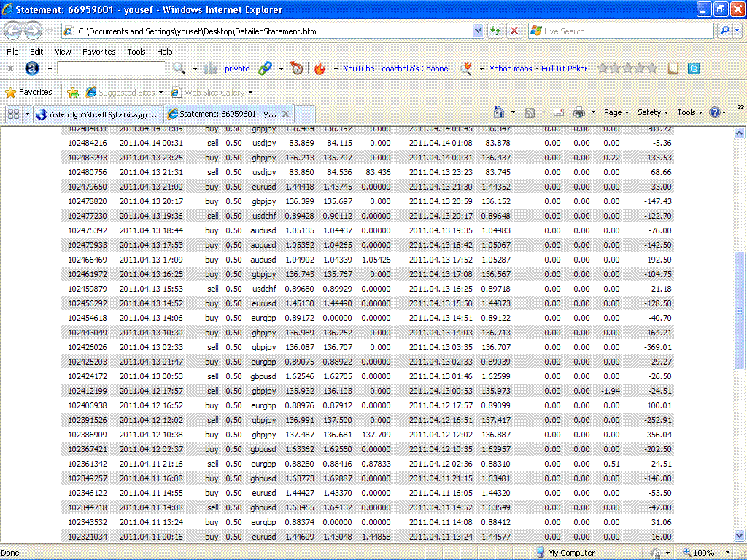Click the scroll up arrow on vertical scrollbar
Image resolution: width=747 pixels, height=560 pixels.
coord(739,133)
